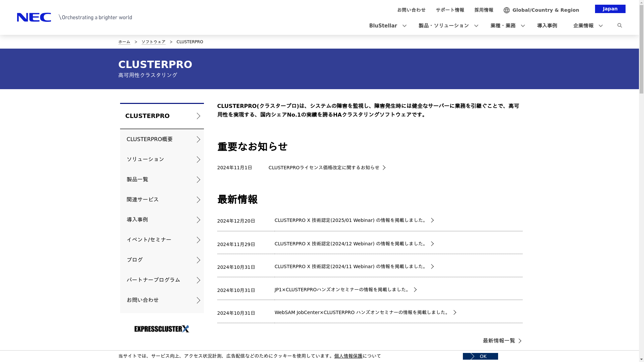This screenshot has height=362, width=644.
Task: Open 2024/11 Webinar 技術認定 news link
Action: 350,266
